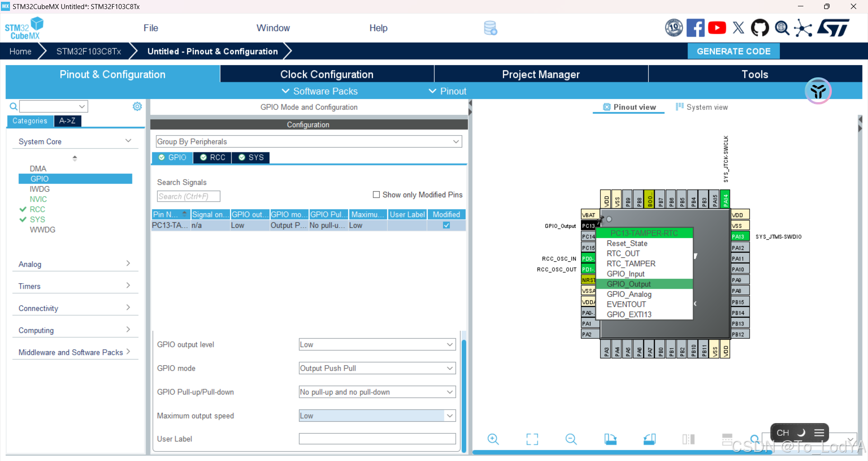Open the categories settings gear
Screen dimensions: 868x461
point(137,106)
